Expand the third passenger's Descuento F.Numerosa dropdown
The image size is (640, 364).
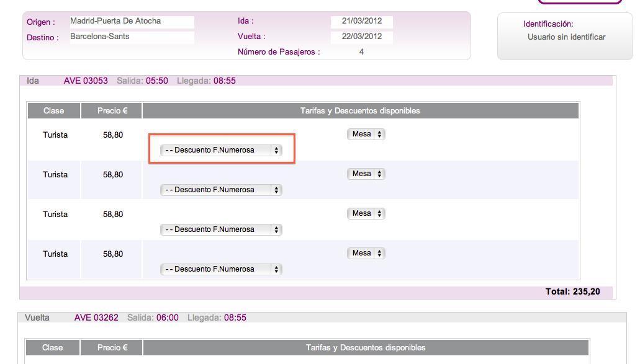point(221,229)
